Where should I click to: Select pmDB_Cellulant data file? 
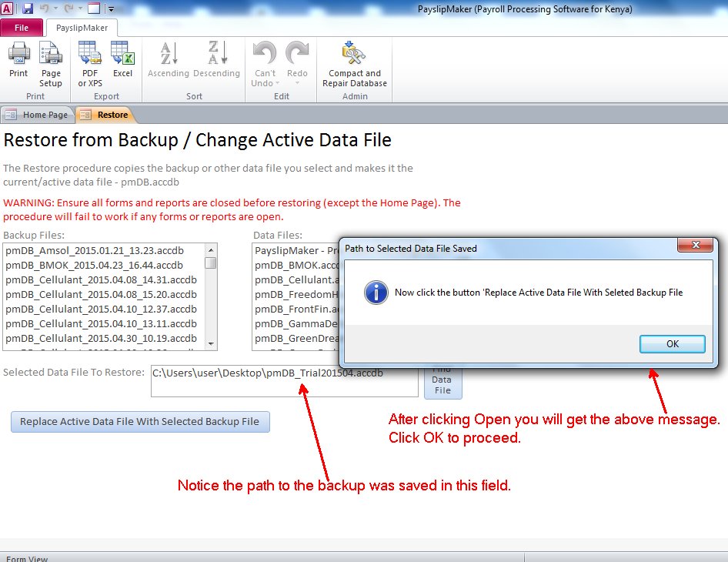click(x=296, y=280)
